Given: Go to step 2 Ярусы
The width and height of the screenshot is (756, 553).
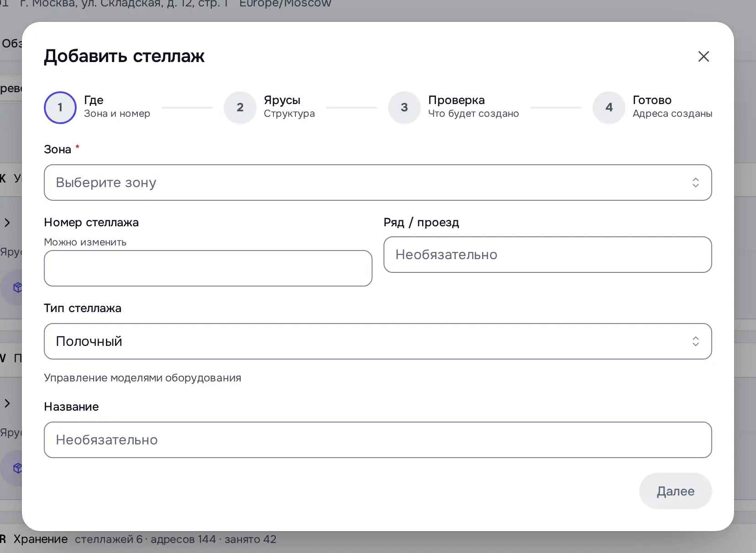Looking at the screenshot, I should (x=240, y=108).
